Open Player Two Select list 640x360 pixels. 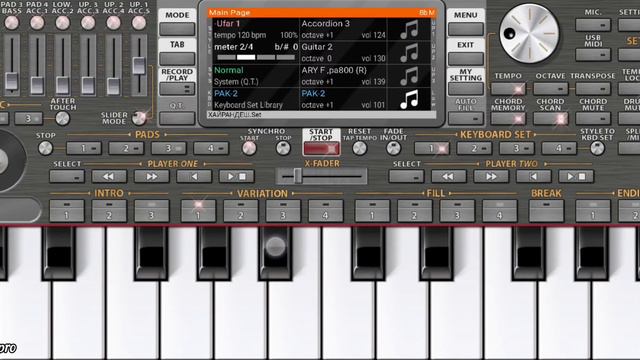tap(407, 176)
